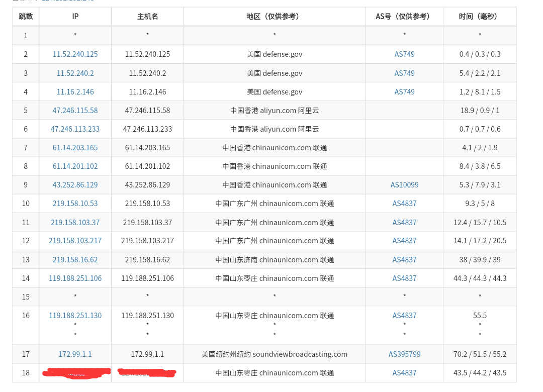
Task: Select hostname text 11.52.240.125
Action: pos(147,54)
